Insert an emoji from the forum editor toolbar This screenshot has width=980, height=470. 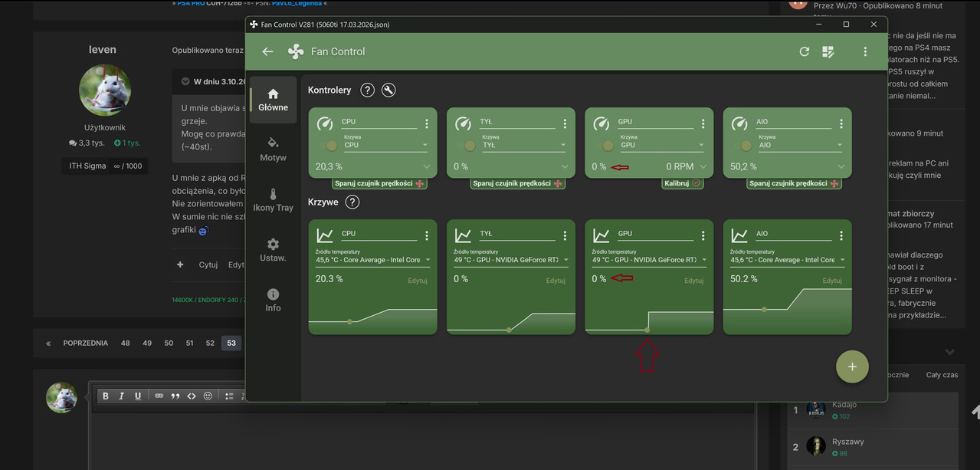pos(208,396)
